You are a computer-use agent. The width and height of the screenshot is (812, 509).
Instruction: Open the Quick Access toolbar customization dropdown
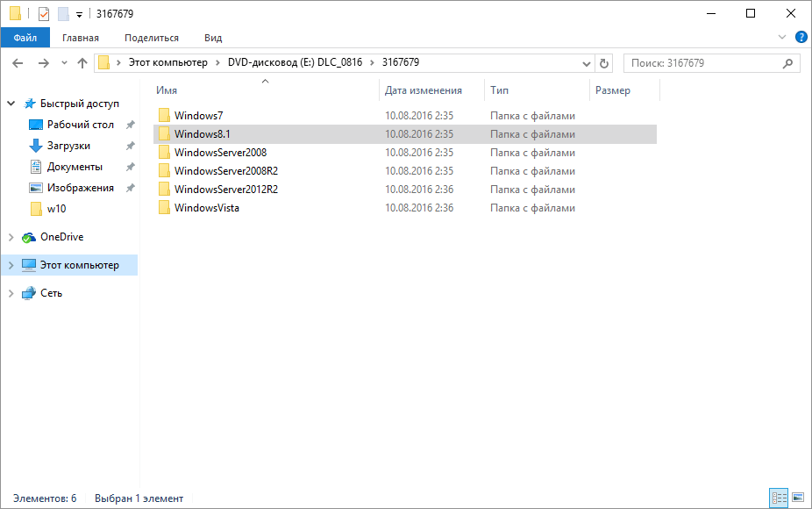(77, 13)
